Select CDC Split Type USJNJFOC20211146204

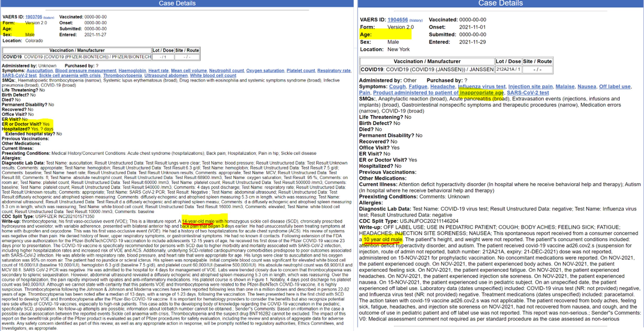tap(409, 221)
